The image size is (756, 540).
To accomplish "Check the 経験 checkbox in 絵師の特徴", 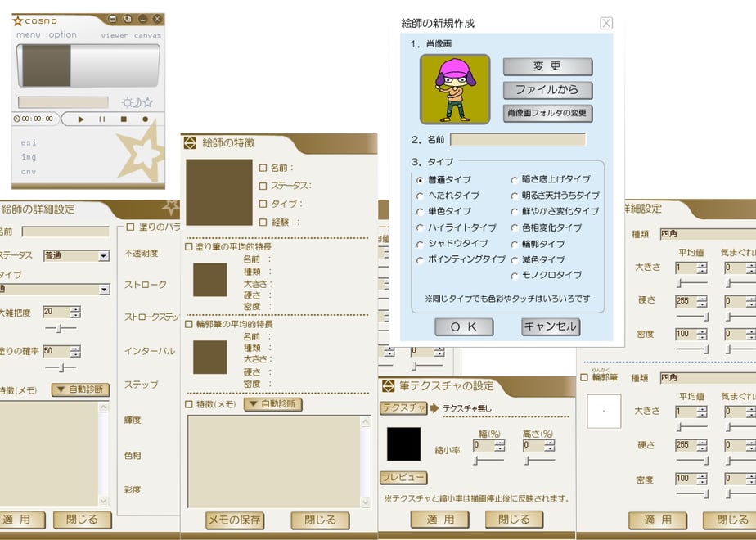I will tap(263, 223).
